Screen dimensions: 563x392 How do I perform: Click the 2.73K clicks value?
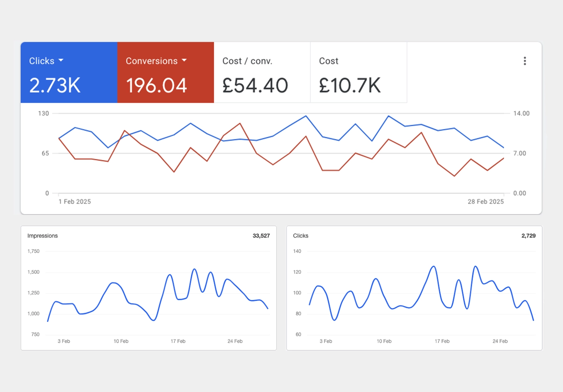(x=54, y=85)
